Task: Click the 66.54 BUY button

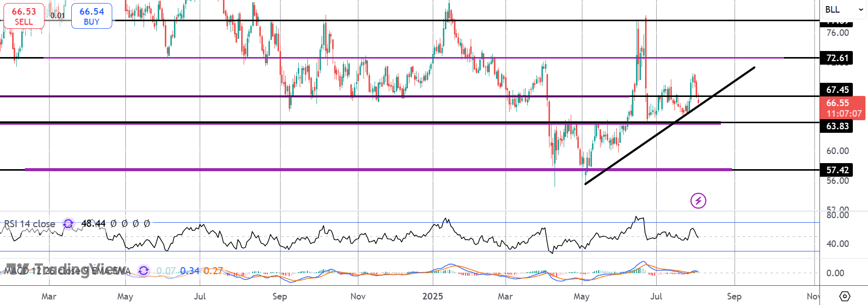Action: pyautogui.click(x=92, y=16)
